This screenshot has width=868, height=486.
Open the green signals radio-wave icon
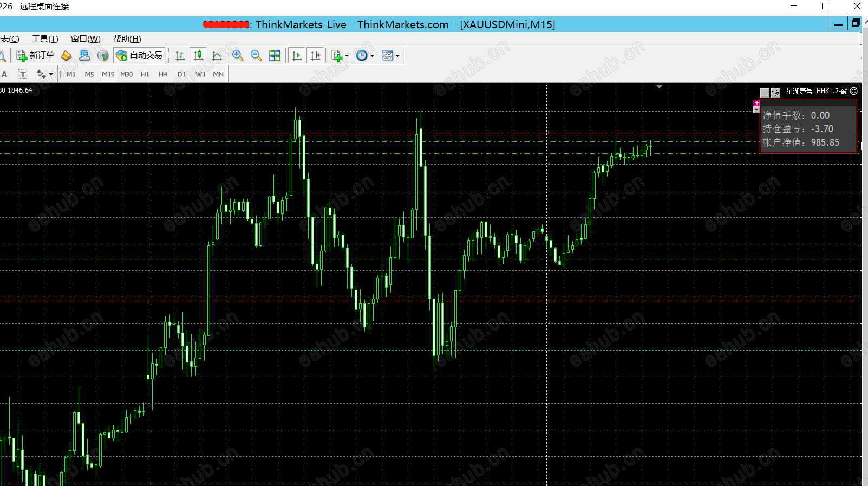(103, 55)
